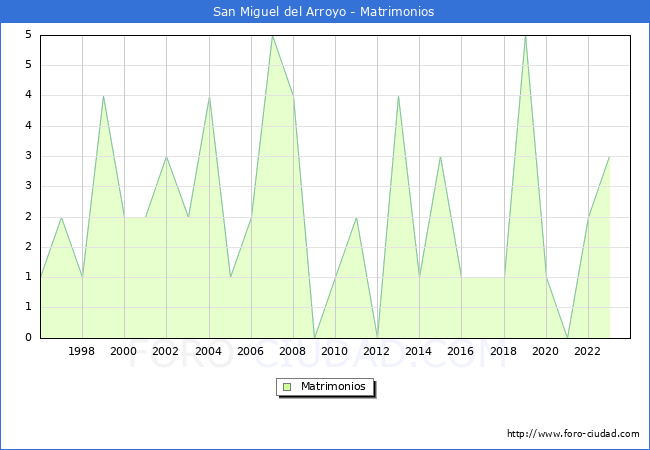Click the 2002 x-axis year label

point(166,351)
